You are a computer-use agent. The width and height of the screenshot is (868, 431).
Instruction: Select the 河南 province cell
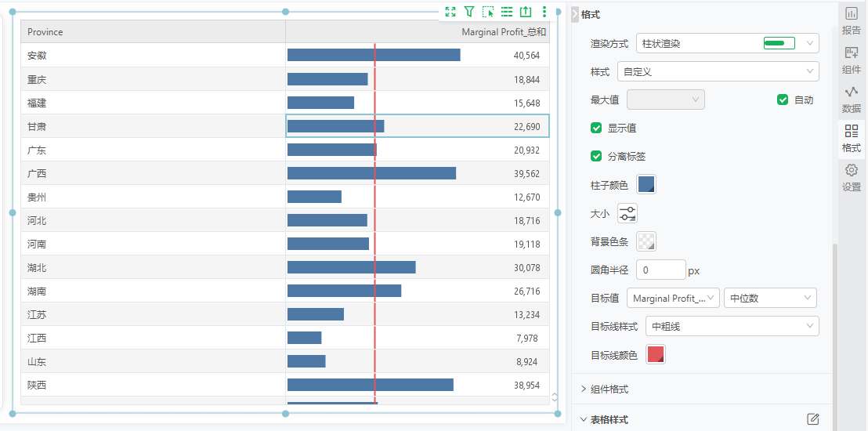pyautogui.click(x=154, y=244)
